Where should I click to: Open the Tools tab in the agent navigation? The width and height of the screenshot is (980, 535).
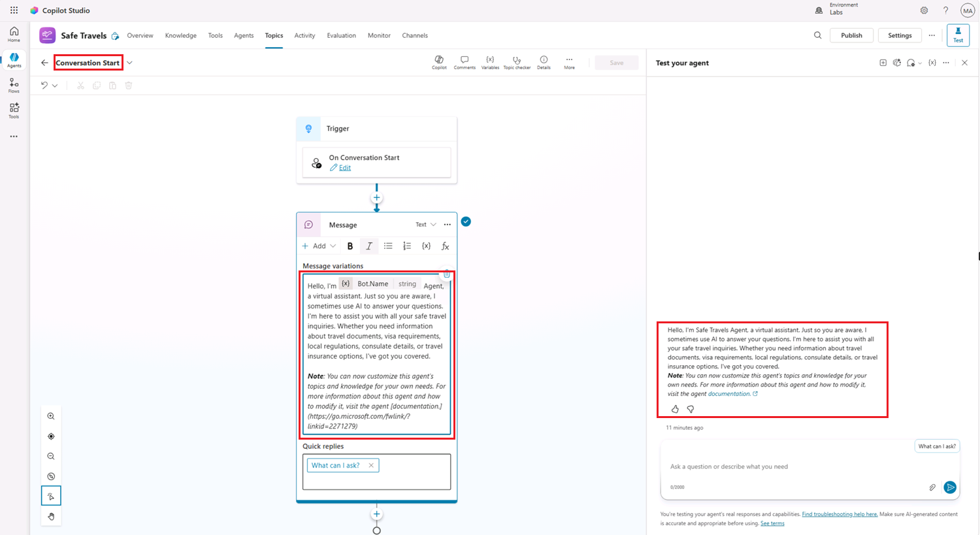[x=216, y=35]
